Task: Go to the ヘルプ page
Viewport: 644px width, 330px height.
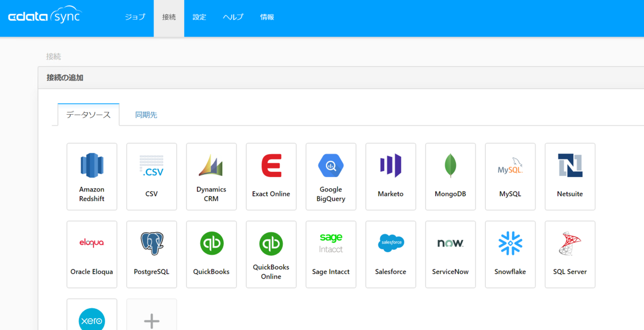Action: 233,17
